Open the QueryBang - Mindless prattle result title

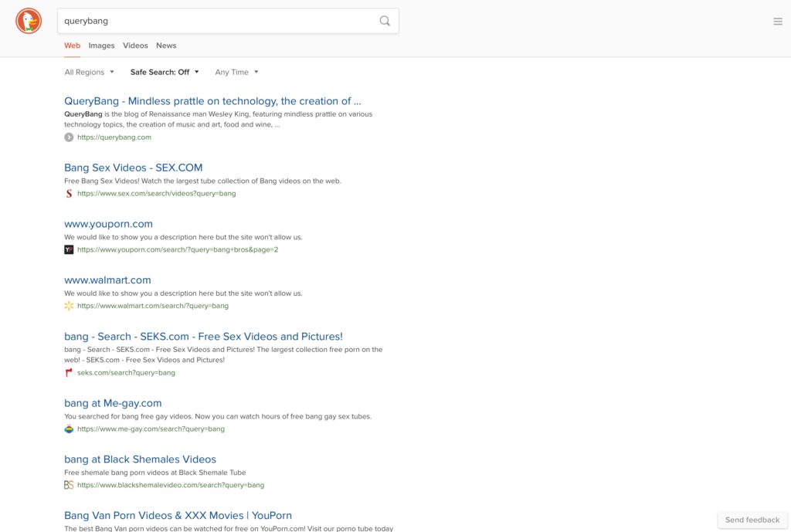[212, 101]
